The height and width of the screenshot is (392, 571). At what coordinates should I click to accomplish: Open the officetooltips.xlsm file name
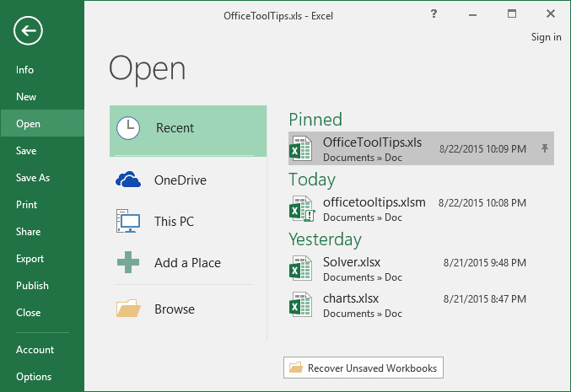click(374, 201)
